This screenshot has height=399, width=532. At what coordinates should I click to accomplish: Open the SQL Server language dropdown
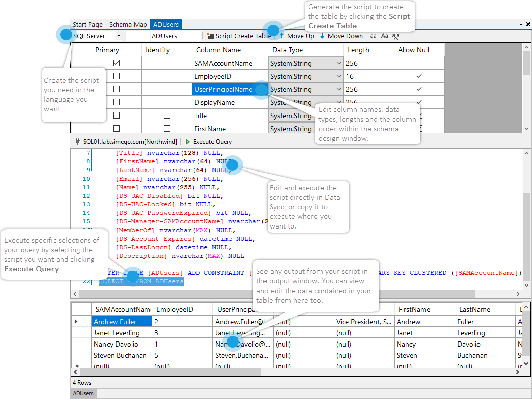coord(119,36)
